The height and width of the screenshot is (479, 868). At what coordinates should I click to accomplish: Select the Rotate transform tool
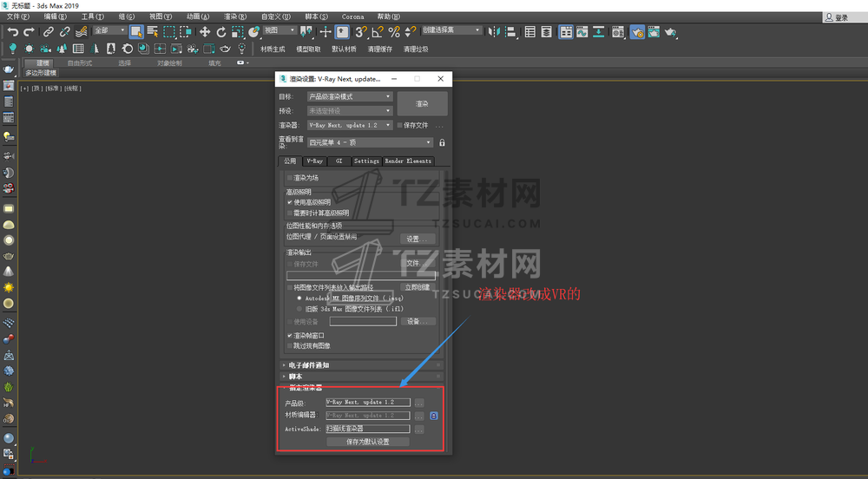point(222,31)
